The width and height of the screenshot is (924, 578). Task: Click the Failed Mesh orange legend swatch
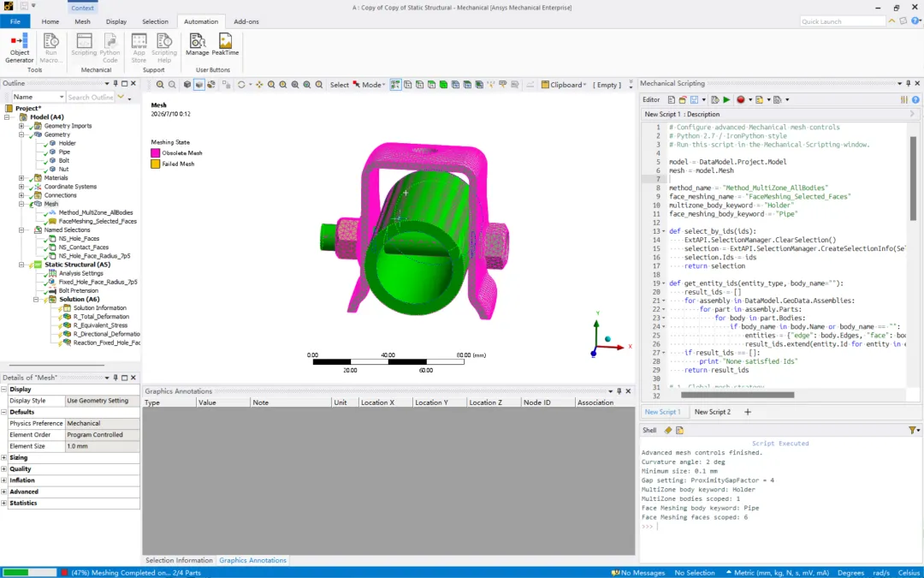point(156,164)
